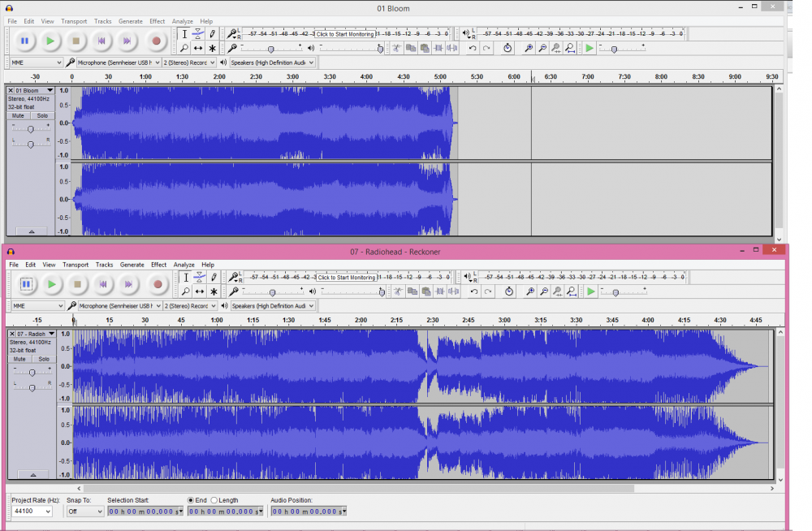
Task: Open Sync-Lock tracks in 01 Bloom window
Action: coord(508,48)
